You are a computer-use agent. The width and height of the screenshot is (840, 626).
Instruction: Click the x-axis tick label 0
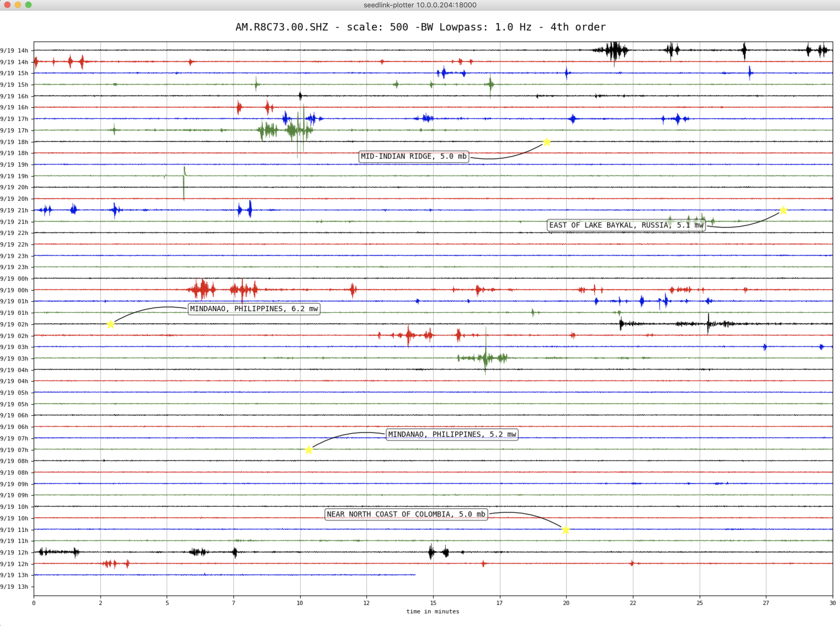click(x=34, y=603)
